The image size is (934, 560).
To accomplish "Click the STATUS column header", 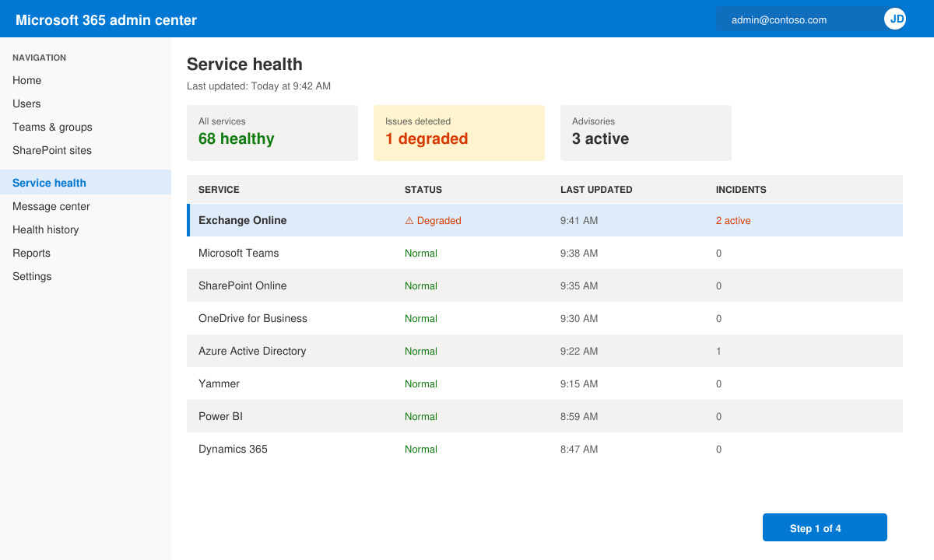I will (423, 190).
